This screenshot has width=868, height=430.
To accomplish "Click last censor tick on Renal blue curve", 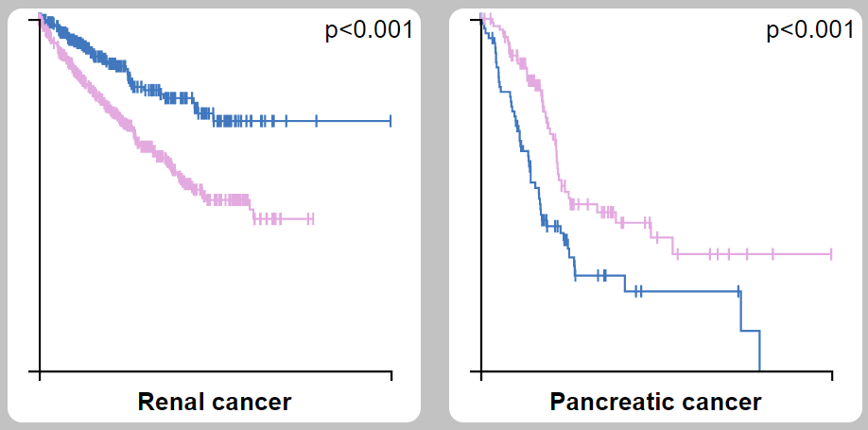I will coord(391,121).
